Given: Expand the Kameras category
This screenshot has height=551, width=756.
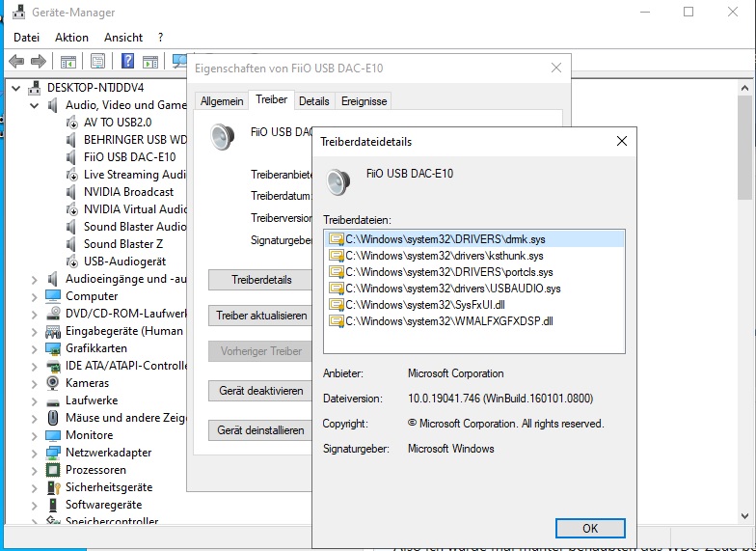Looking at the screenshot, I should click(35, 384).
